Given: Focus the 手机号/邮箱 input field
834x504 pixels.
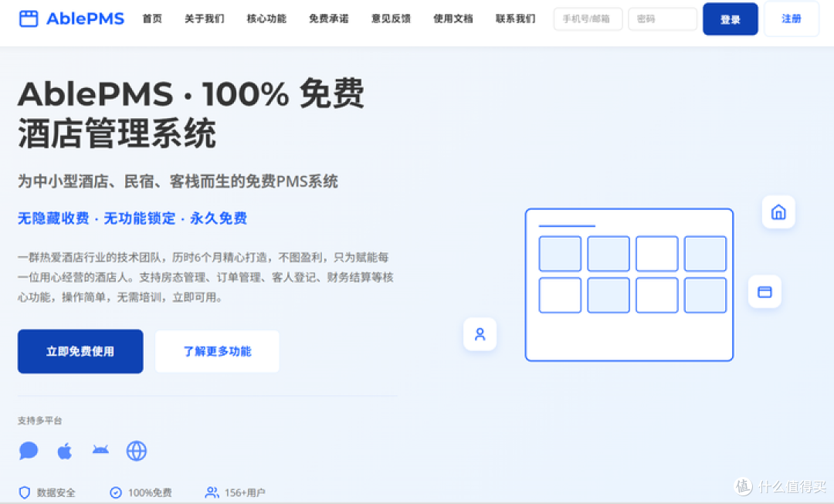Looking at the screenshot, I should (588, 19).
